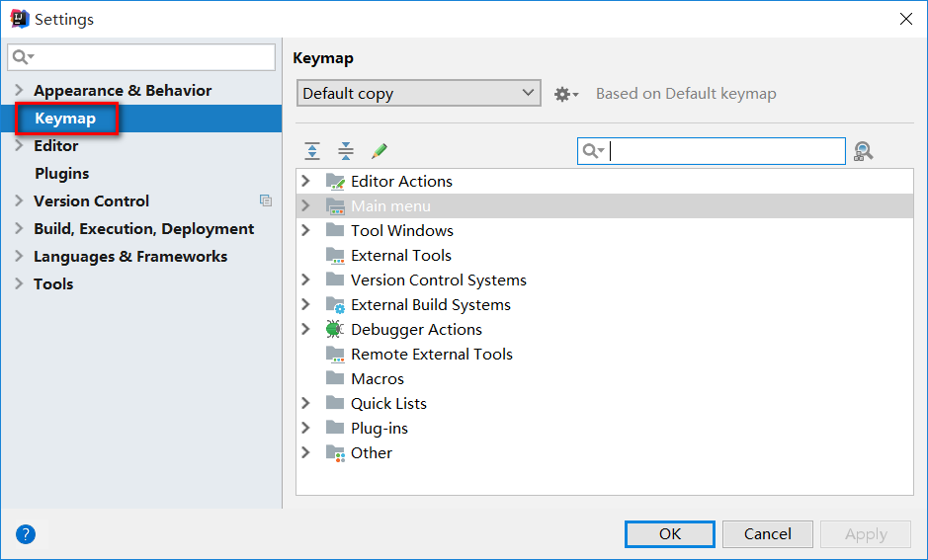Click the Debugger Actions bug icon
The width and height of the screenshot is (928, 560).
click(335, 329)
